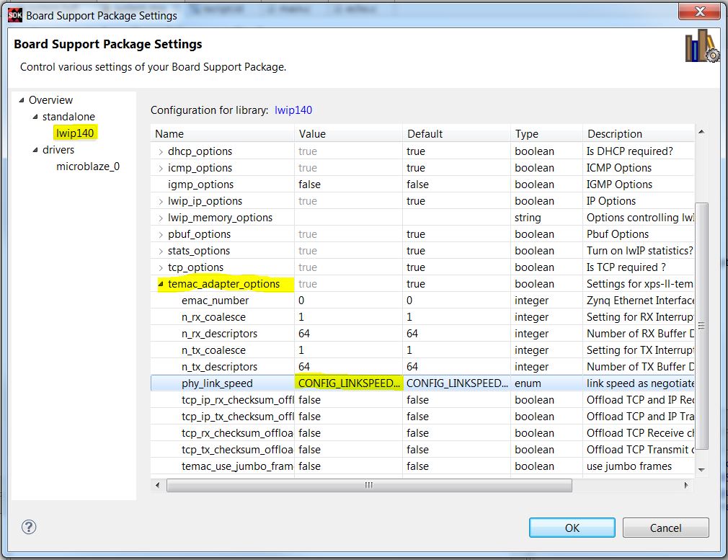
Task: Expand the dhcp_options row
Action: 161,152
